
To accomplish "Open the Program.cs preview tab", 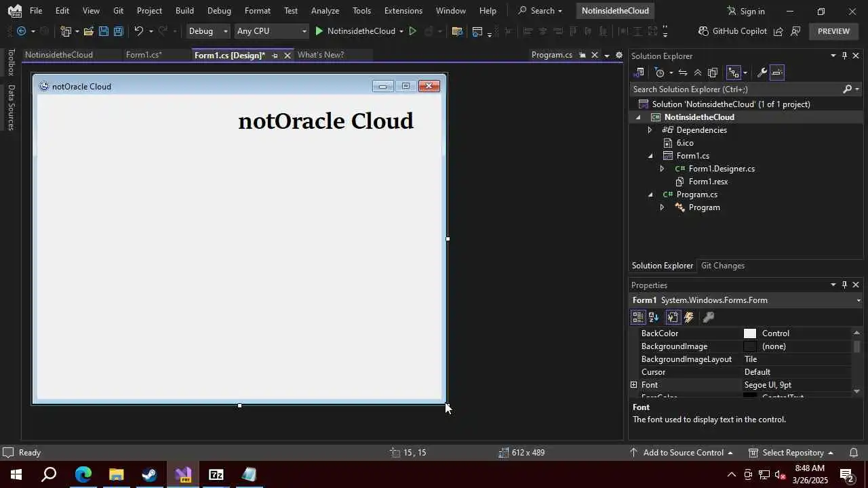I will pyautogui.click(x=552, y=55).
